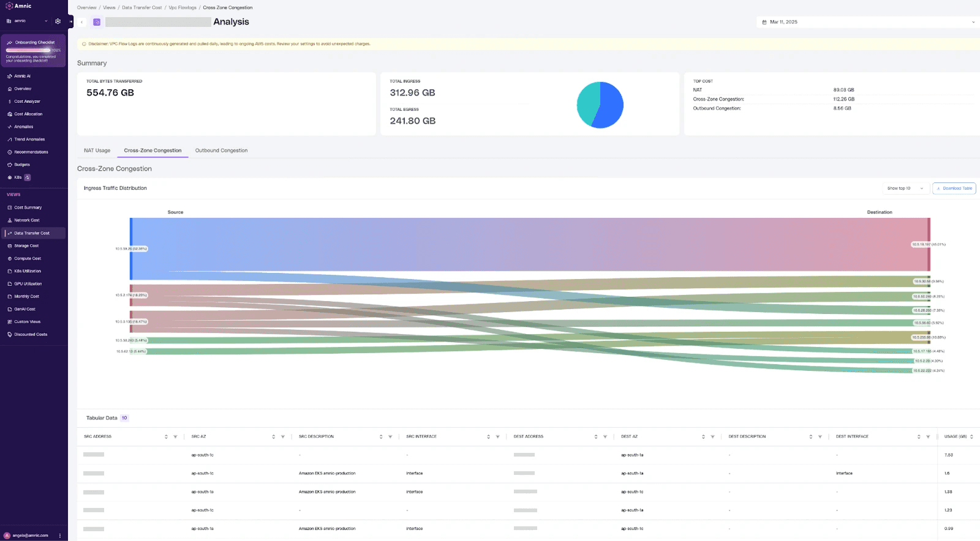Click the badge icon next to K8s
The height and width of the screenshot is (541, 980).
pyautogui.click(x=28, y=177)
